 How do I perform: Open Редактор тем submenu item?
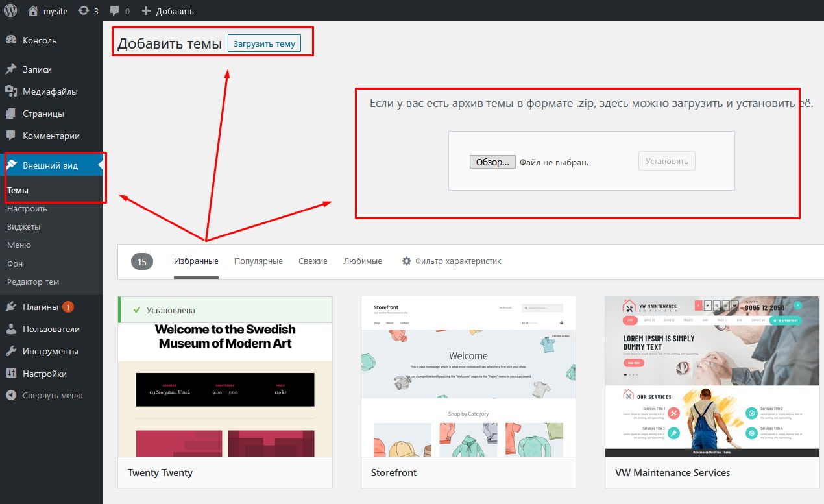32,282
